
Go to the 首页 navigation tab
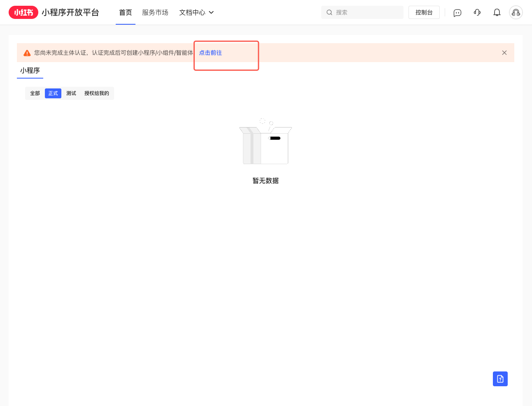pos(126,12)
